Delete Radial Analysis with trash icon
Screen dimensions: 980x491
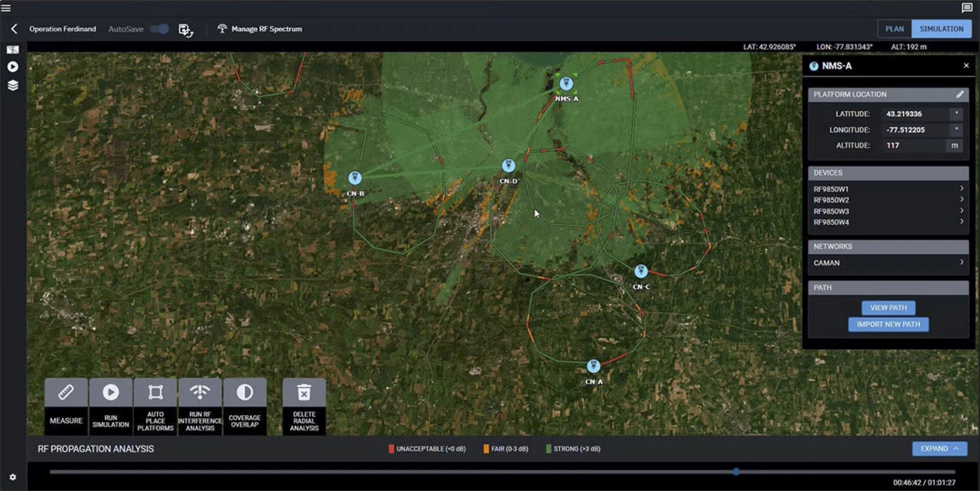(x=304, y=392)
